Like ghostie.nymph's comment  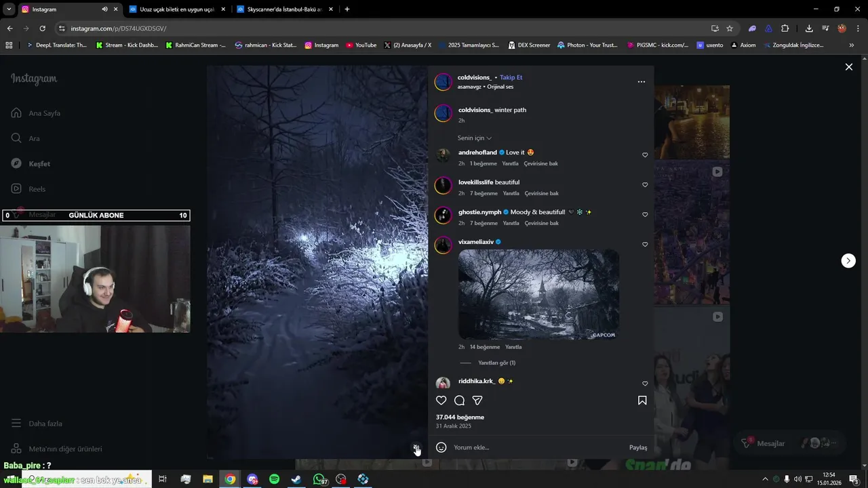645,215
